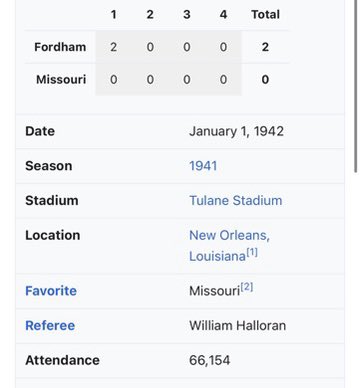This screenshot has width=360, height=388.
Task: Click the Referee label link
Action: [50, 326]
